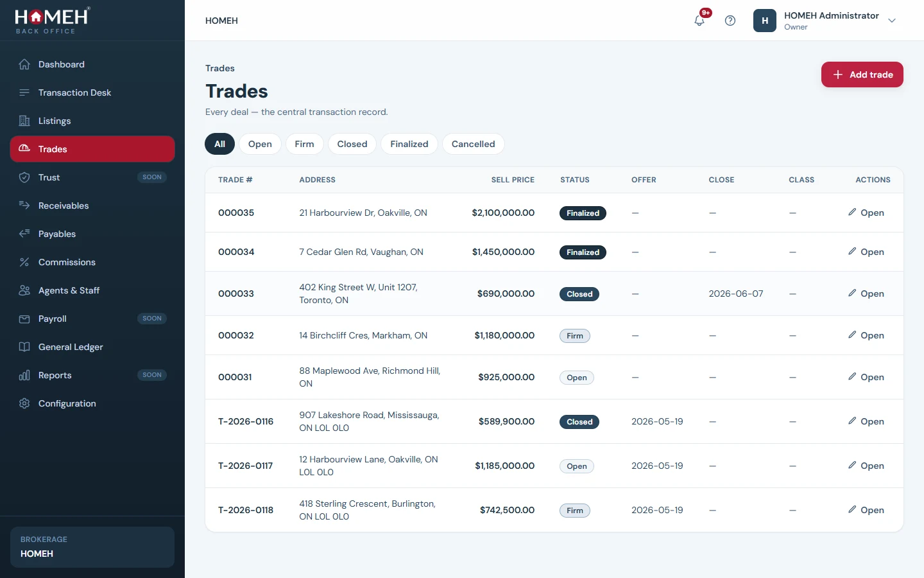The height and width of the screenshot is (578, 924).
Task: Click address 14 Birchcliff Cres, Markham, ON
Action: tap(363, 335)
